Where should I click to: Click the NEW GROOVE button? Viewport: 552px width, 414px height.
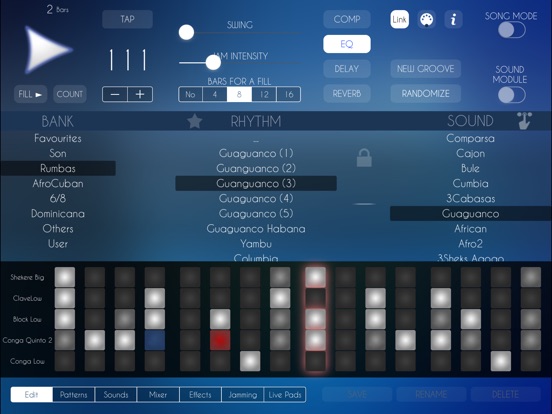[426, 69]
